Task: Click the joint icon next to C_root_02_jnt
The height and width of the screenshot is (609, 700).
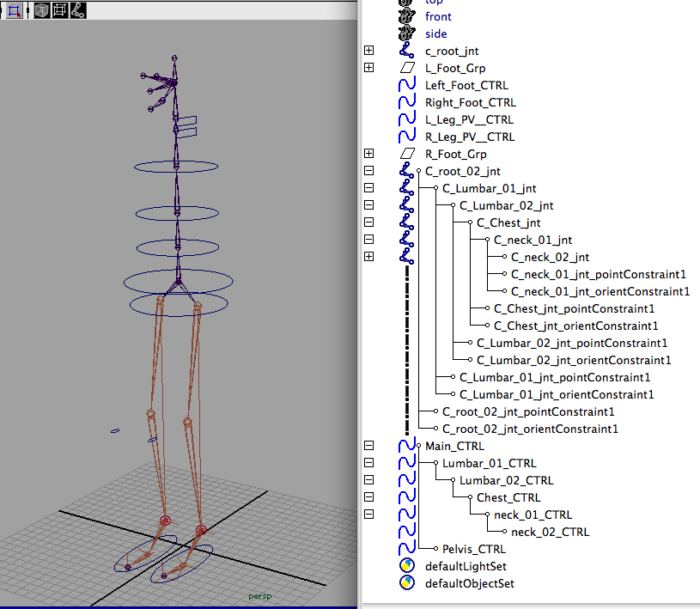Action: tap(407, 171)
